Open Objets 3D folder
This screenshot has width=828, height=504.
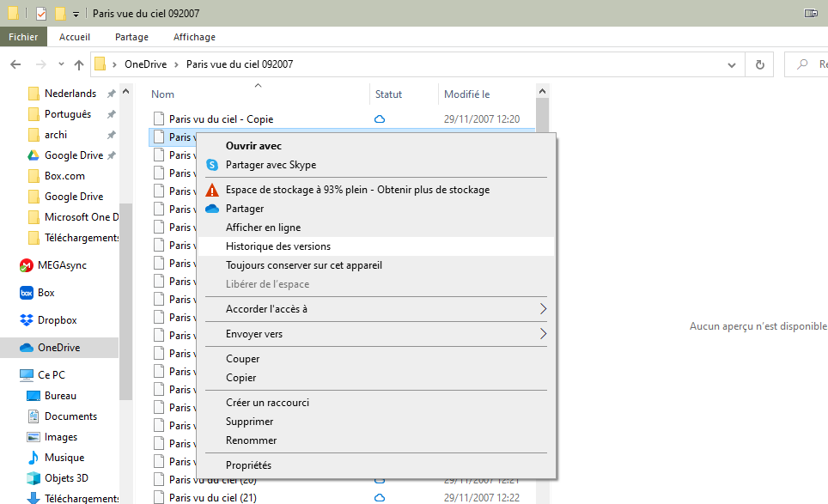57,478
